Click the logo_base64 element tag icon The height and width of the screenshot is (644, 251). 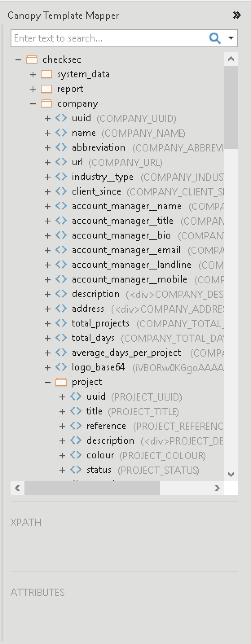pos(61,368)
